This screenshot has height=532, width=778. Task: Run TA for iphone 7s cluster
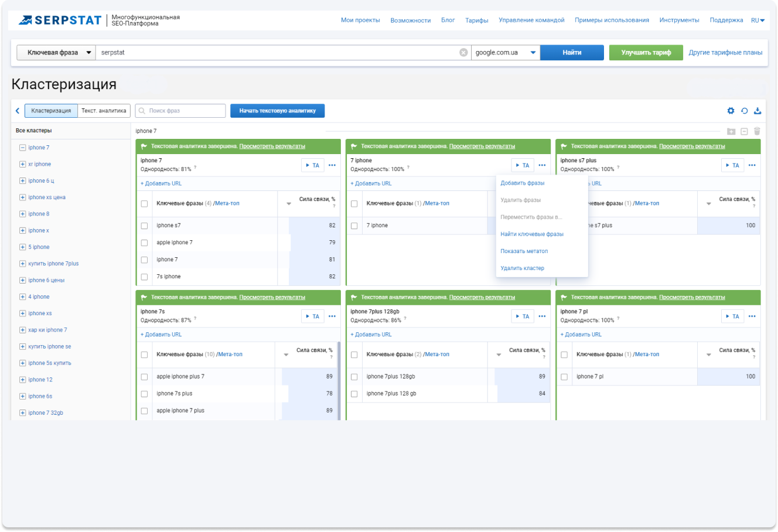pos(313,316)
